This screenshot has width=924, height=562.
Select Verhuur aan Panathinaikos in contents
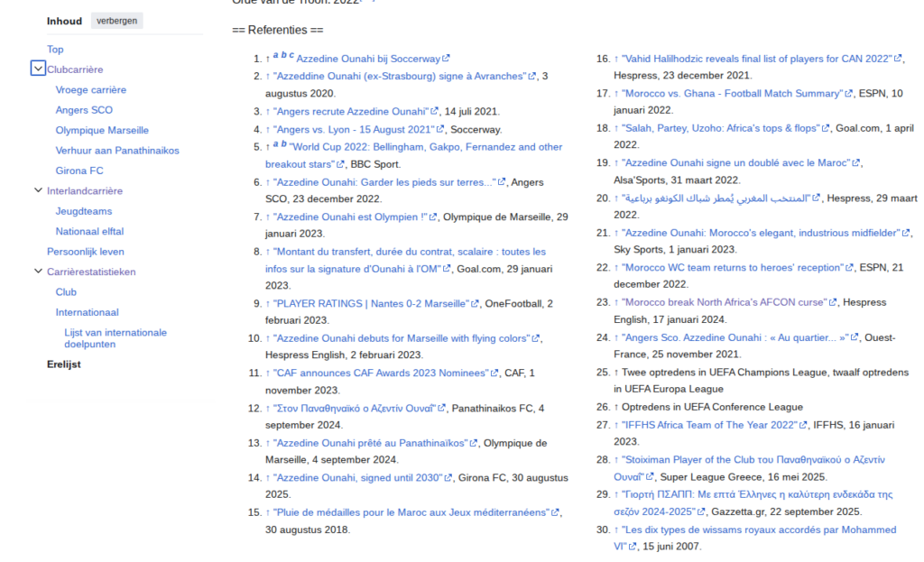click(117, 150)
